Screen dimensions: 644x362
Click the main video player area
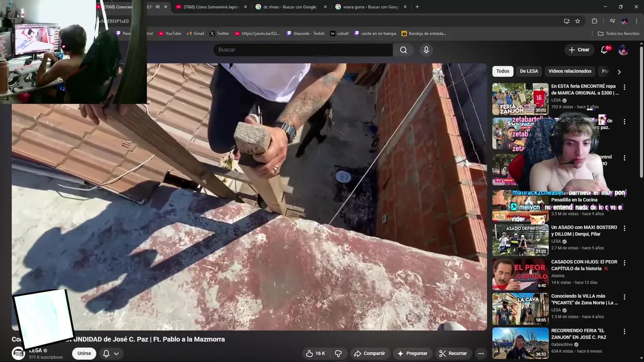point(249,197)
